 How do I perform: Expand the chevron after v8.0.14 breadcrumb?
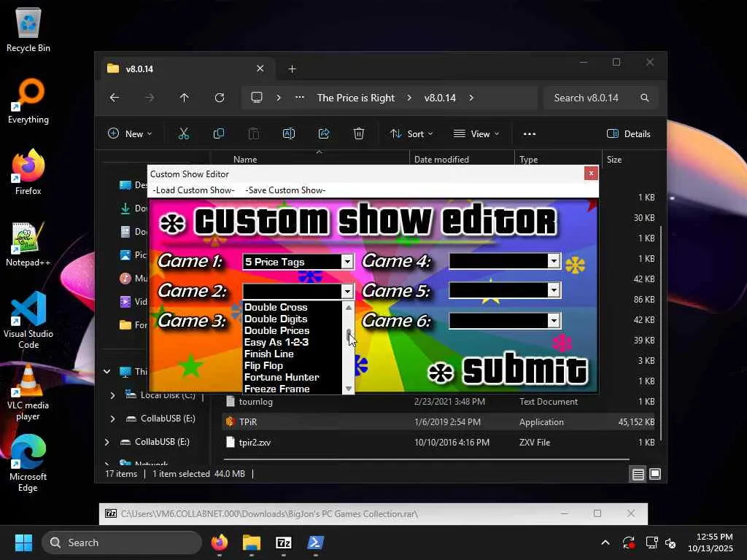pos(471,98)
